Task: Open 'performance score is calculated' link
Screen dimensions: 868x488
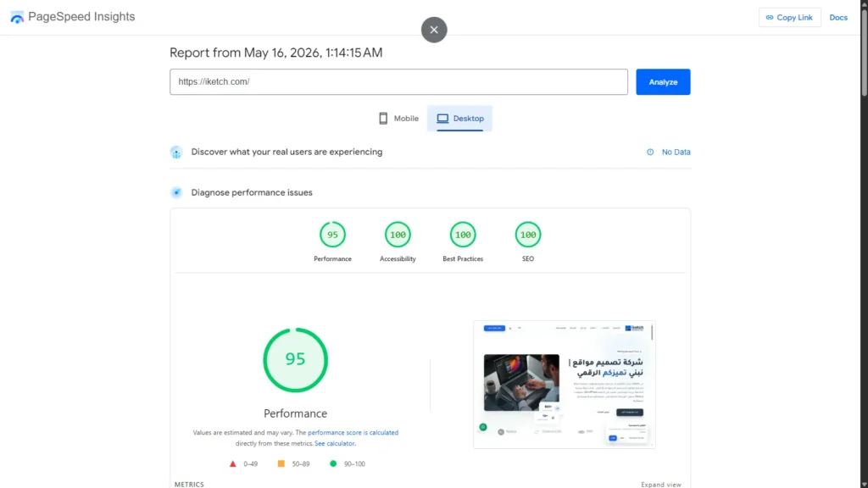Action: click(x=353, y=433)
